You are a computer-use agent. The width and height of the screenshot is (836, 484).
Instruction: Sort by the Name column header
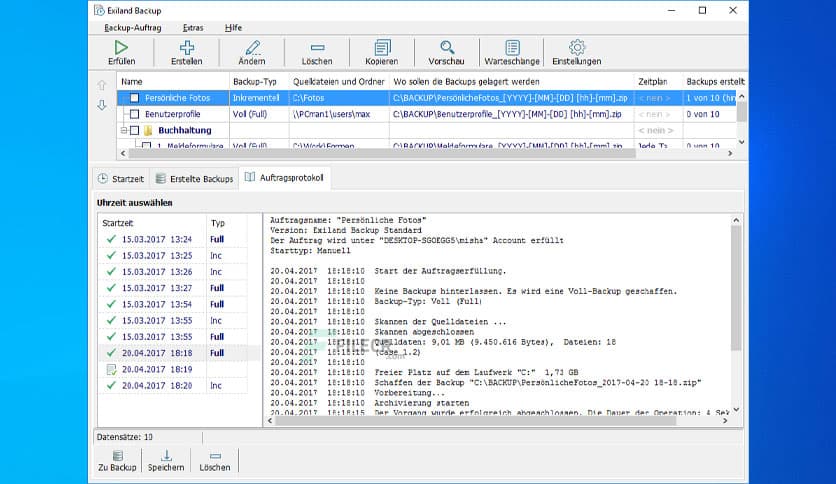click(x=173, y=82)
